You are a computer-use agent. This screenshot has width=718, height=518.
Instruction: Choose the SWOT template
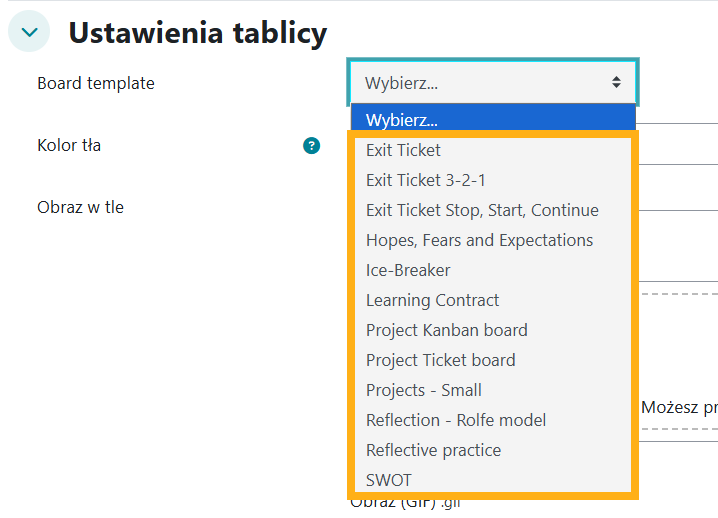pos(388,480)
